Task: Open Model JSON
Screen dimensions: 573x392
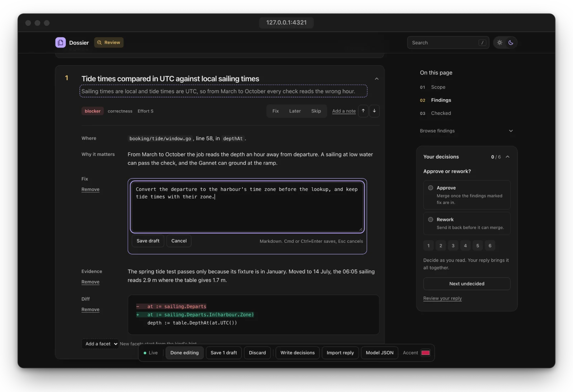Action: coord(380,353)
